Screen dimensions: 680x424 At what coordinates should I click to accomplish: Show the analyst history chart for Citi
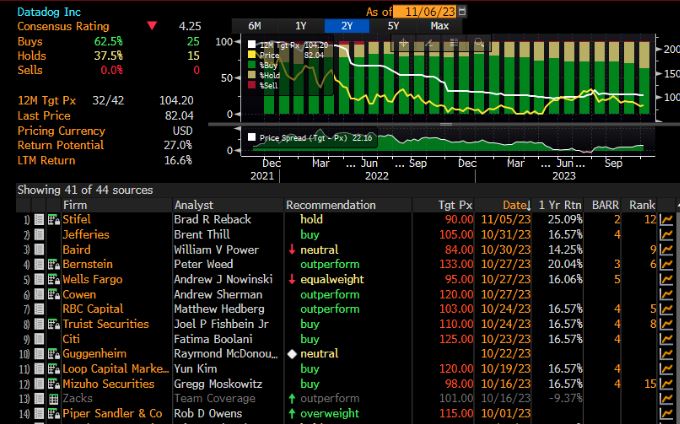point(666,339)
